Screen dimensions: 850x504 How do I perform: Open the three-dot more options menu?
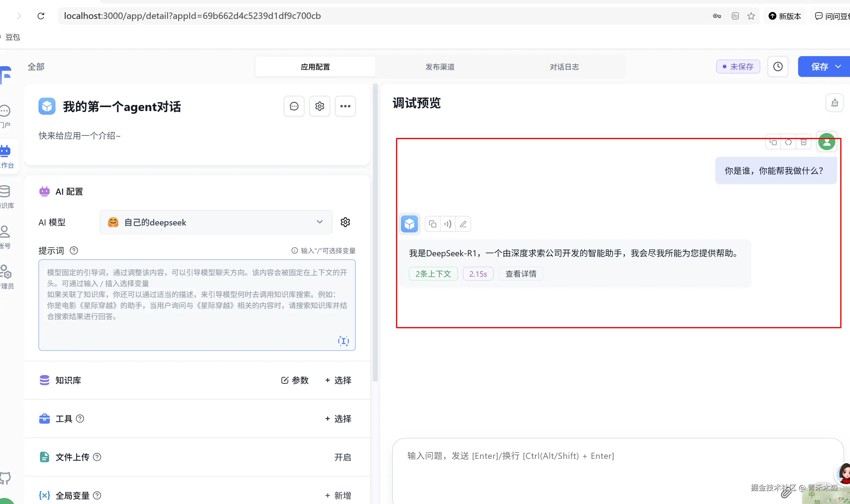click(345, 106)
